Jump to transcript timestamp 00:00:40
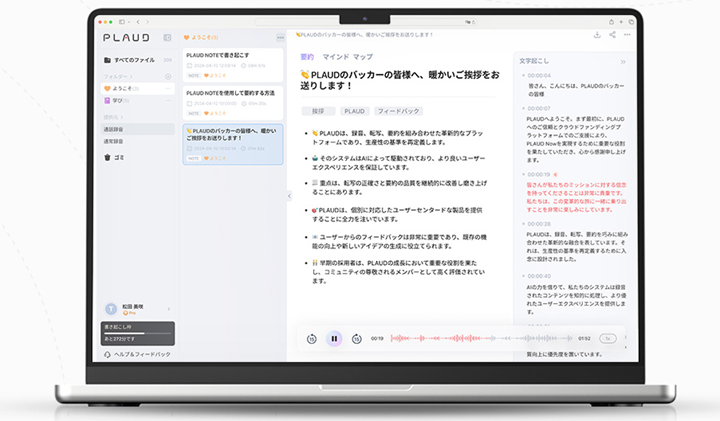The image size is (720, 421). pos(539,276)
